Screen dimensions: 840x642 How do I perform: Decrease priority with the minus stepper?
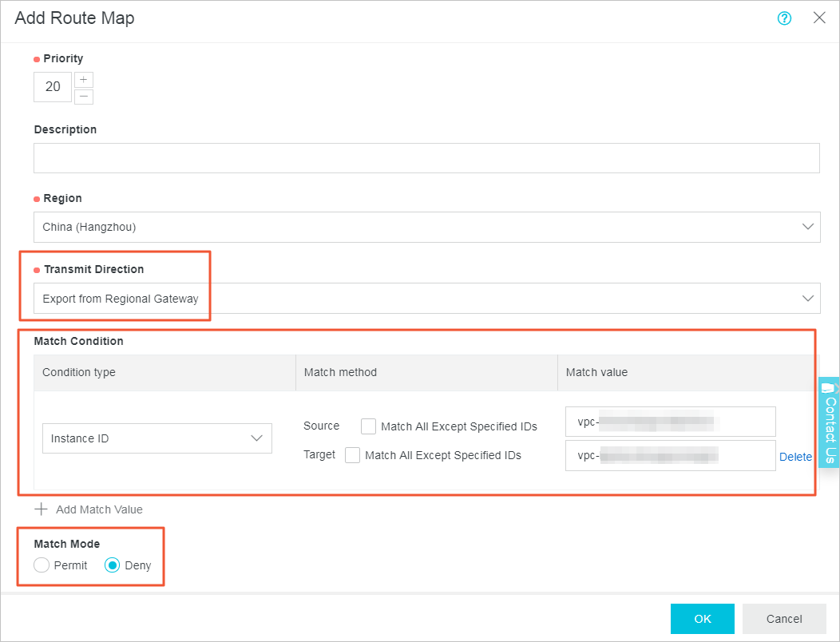[84, 97]
